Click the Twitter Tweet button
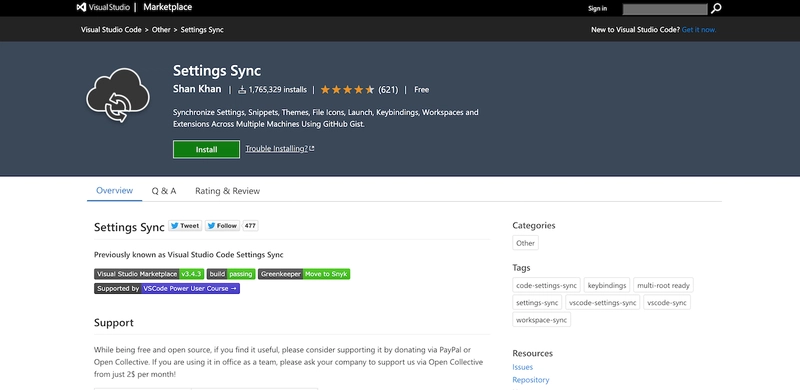800x390 pixels. click(185, 226)
